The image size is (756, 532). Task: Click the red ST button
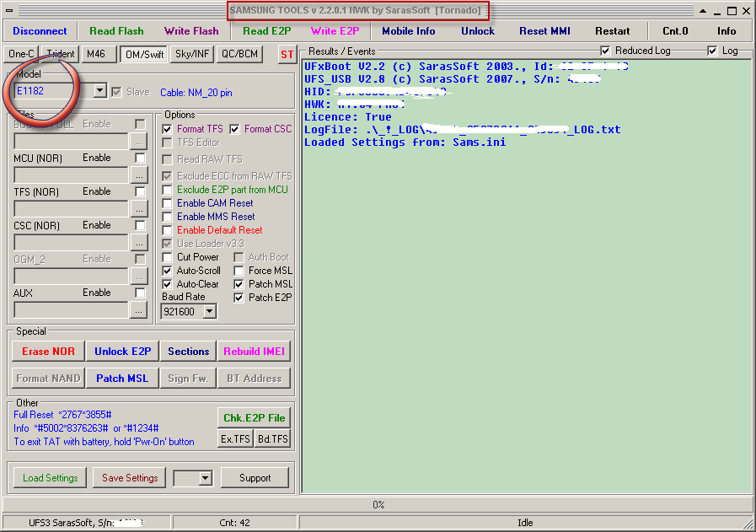[x=287, y=55]
